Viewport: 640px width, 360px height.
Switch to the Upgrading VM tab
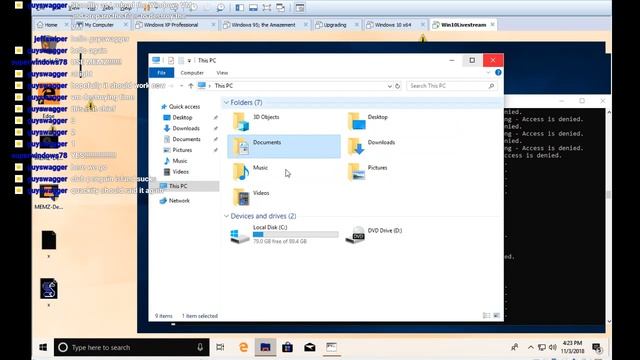335,25
